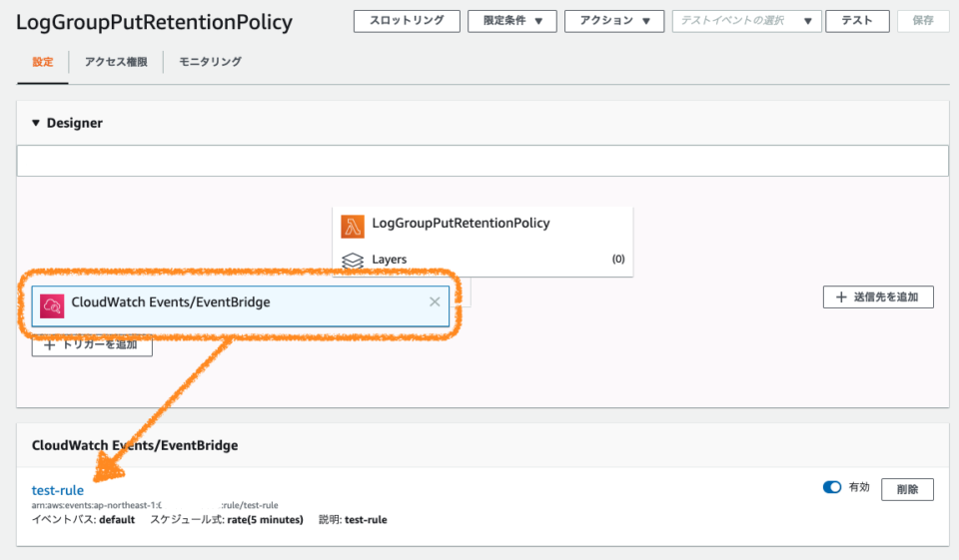Click the Lambda function icon in Designer
The image size is (959, 560).
coord(353,227)
